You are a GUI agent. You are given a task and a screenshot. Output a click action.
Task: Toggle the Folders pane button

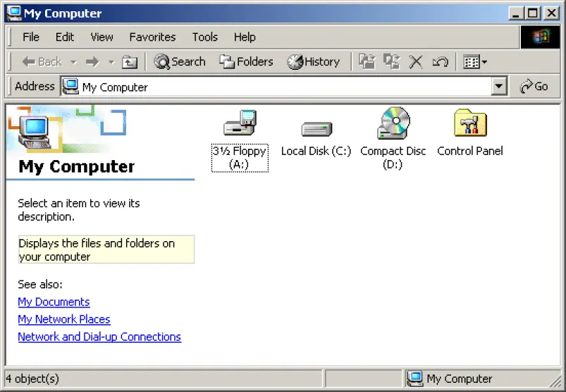tap(246, 62)
